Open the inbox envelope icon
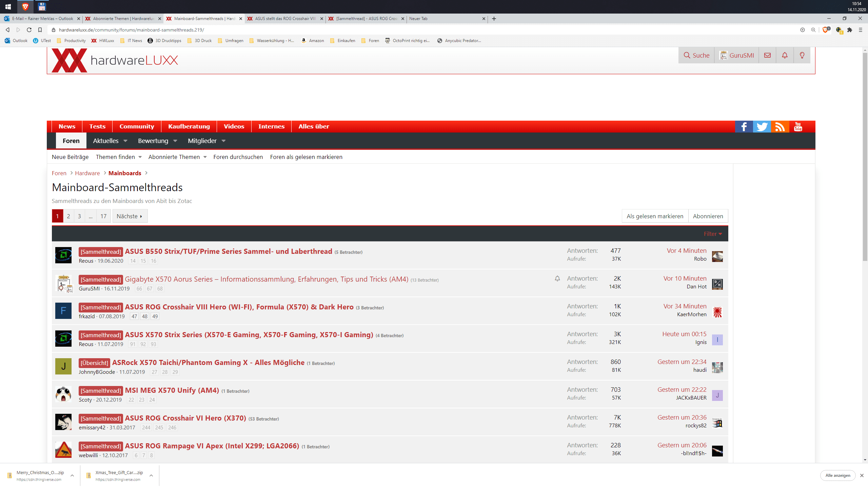This screenshot has width=868, height=488. [x=767, y=55]
